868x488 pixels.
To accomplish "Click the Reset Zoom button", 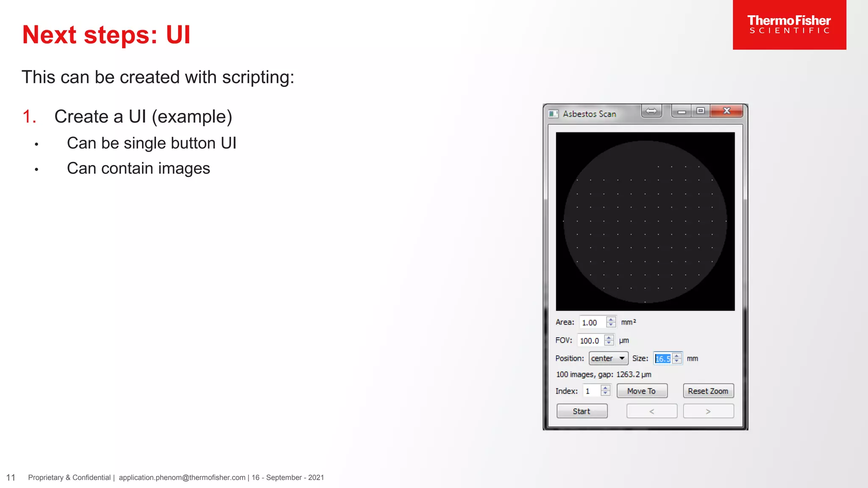I will click(x=708, y=391).
